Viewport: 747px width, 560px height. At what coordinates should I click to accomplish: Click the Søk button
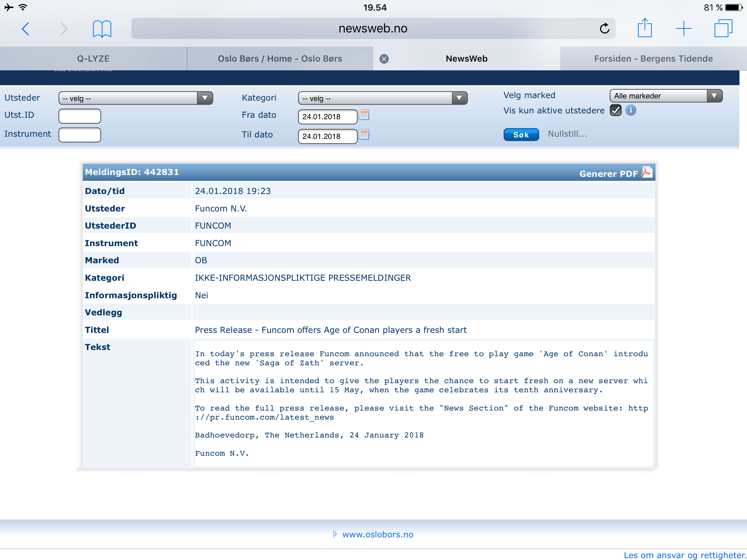[521, 135]
